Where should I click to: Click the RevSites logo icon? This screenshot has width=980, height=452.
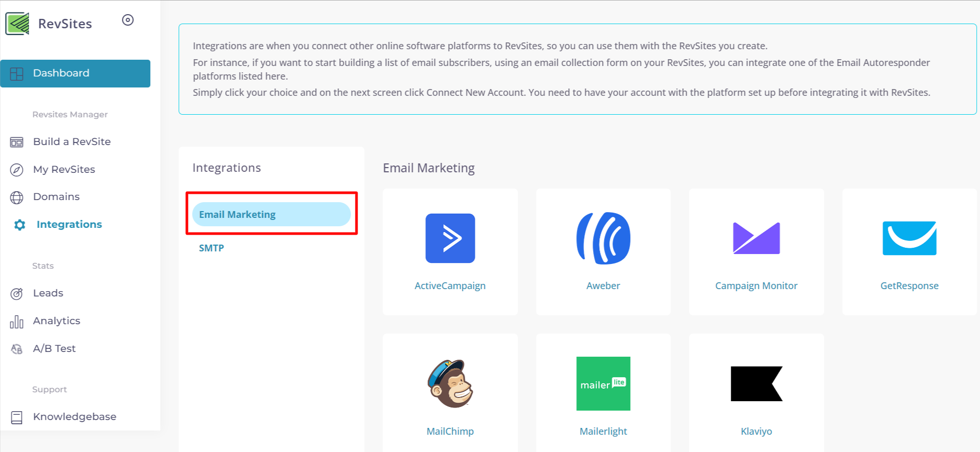[17, 24]
